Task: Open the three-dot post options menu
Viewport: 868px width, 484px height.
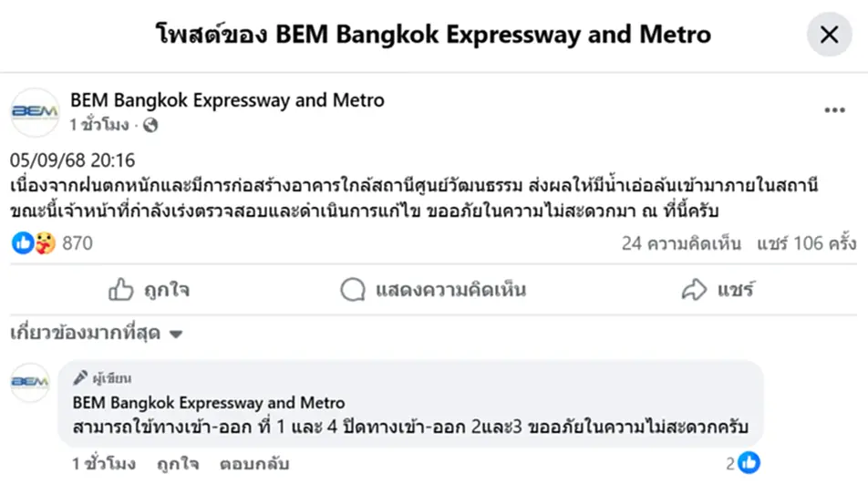Action: point(834,110)
